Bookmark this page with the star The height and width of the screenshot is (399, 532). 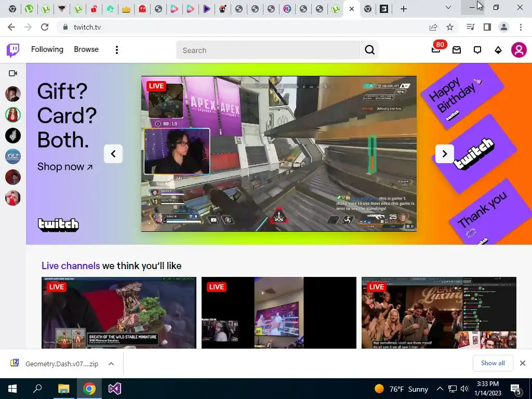point(450,27)
